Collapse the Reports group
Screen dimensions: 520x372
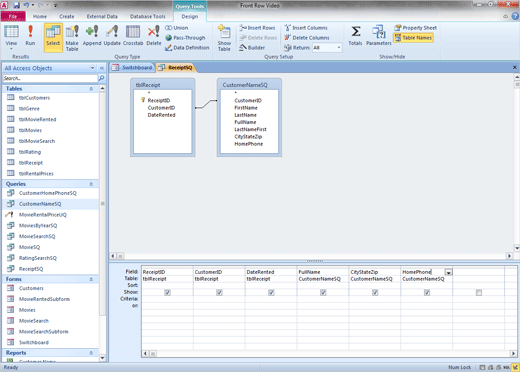91,353
